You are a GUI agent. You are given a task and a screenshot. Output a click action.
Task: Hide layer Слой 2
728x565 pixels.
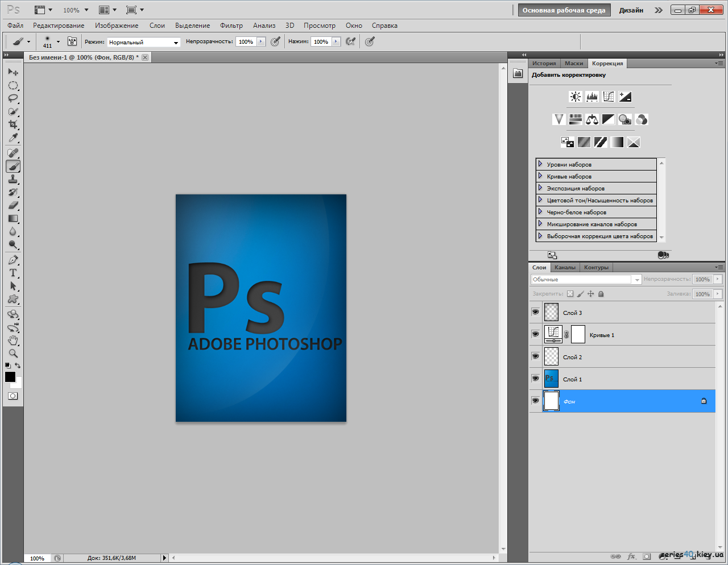pos(535,356)
